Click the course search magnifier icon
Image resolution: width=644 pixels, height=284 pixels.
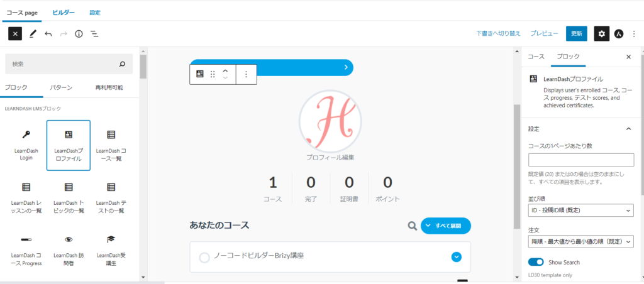click(412, 226)
